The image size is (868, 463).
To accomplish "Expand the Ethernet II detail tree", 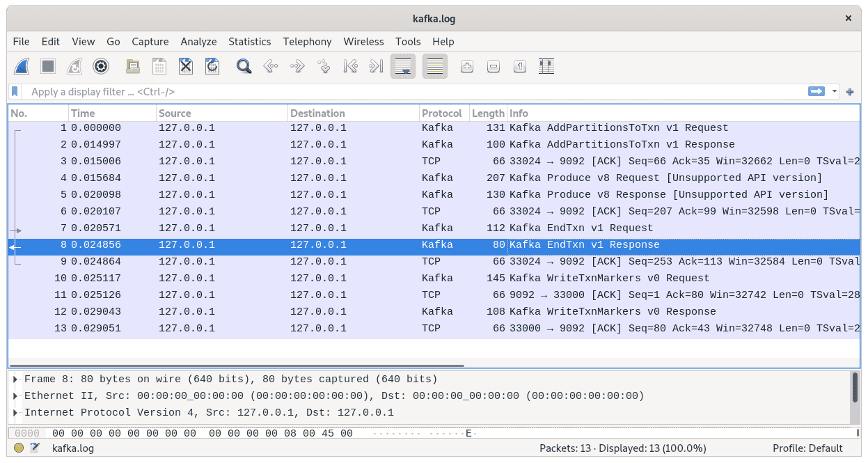I will click(15, 396).
